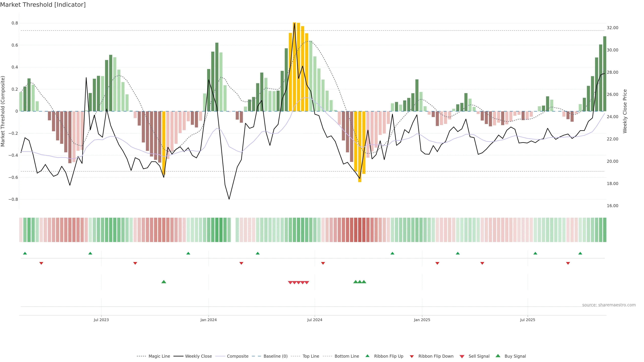Click the lone buy signal triangle before Jan 2024

[x=164, y=282]
